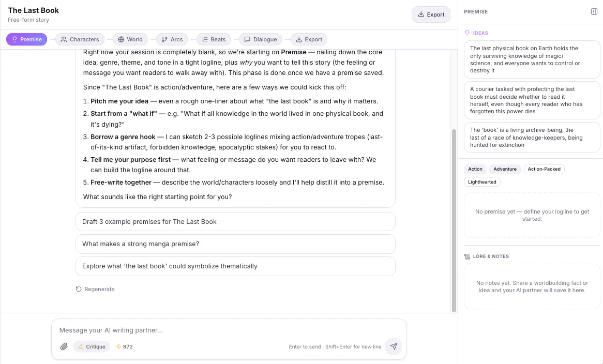
Task: Click the 'No notes yet' placeholder box
Action: click(532, 287)
